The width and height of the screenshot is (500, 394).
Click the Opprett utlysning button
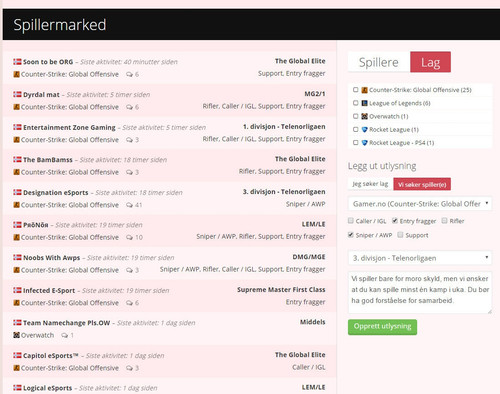coord(382,327)
